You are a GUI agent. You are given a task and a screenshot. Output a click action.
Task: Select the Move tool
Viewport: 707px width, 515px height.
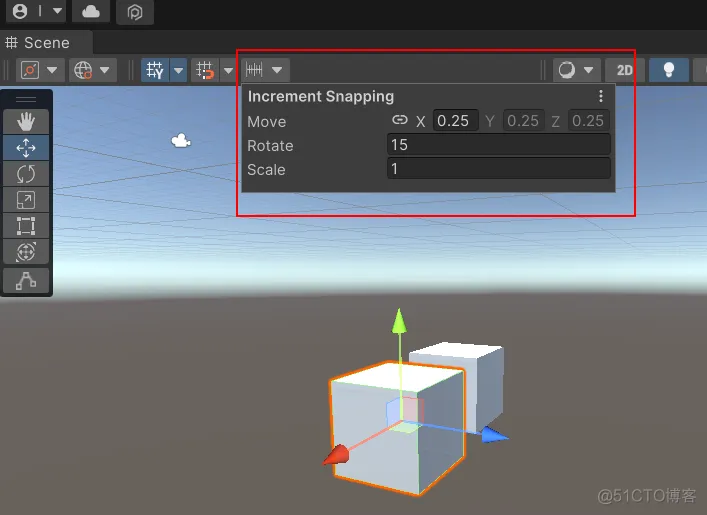(x=26, y=147)
